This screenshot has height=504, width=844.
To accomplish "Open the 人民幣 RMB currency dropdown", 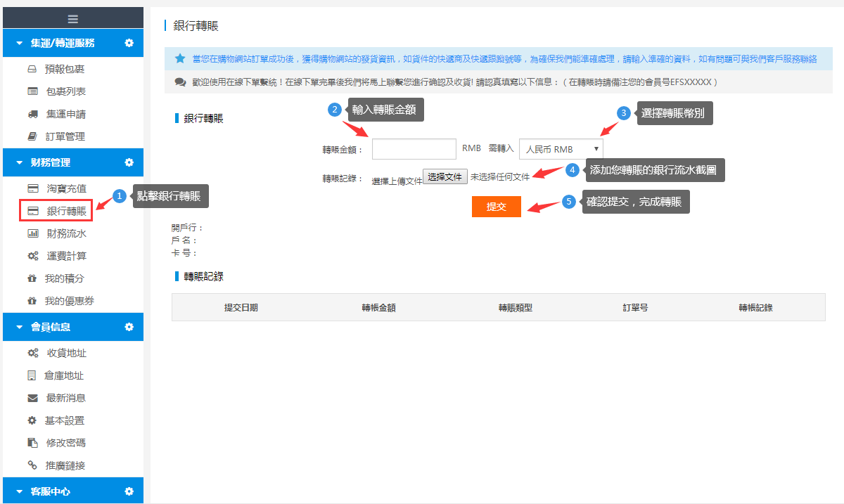I will (x=559, y=148).
